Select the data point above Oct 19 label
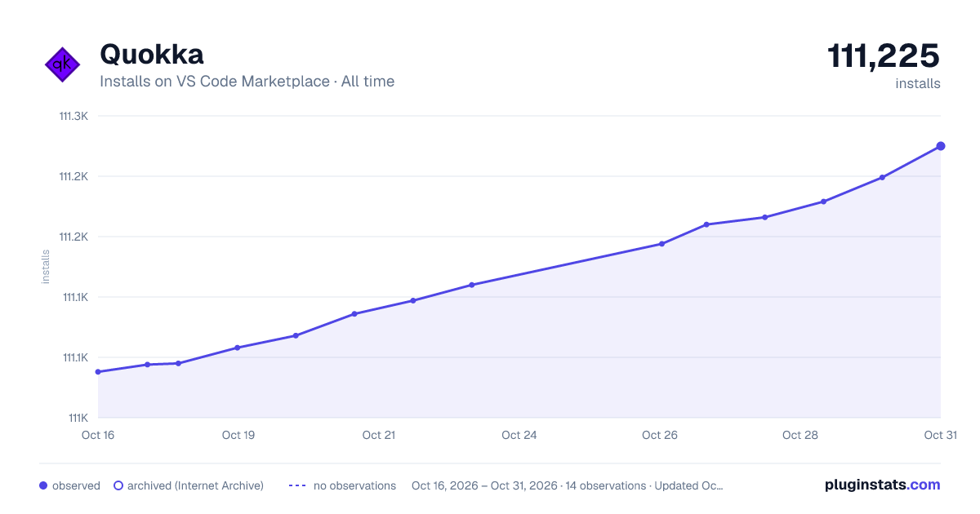The width and height of the screenshot is (980, 514). [x=238, y=348]
